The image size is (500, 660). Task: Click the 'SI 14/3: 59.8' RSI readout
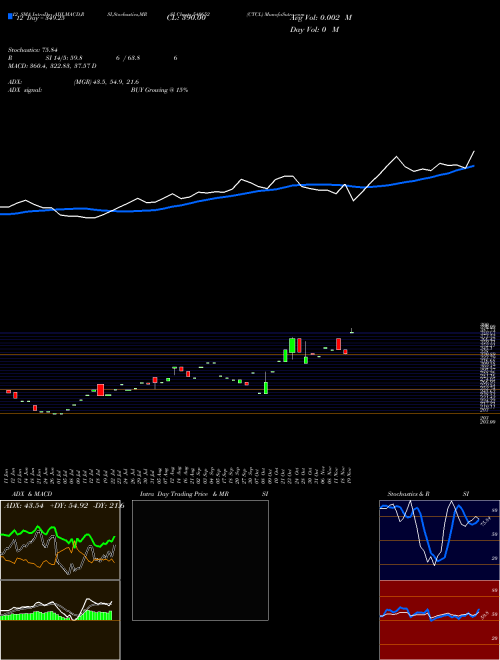(64, 58)
